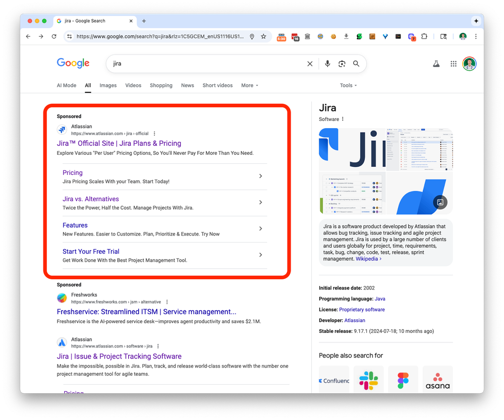Open the Google apps grid

[454, 64]
